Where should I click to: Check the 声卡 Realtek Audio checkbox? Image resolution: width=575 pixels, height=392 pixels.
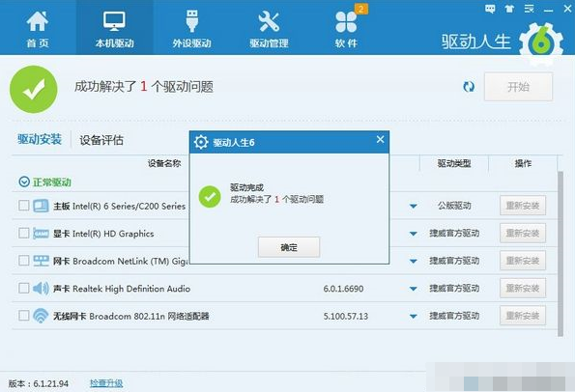24,288
